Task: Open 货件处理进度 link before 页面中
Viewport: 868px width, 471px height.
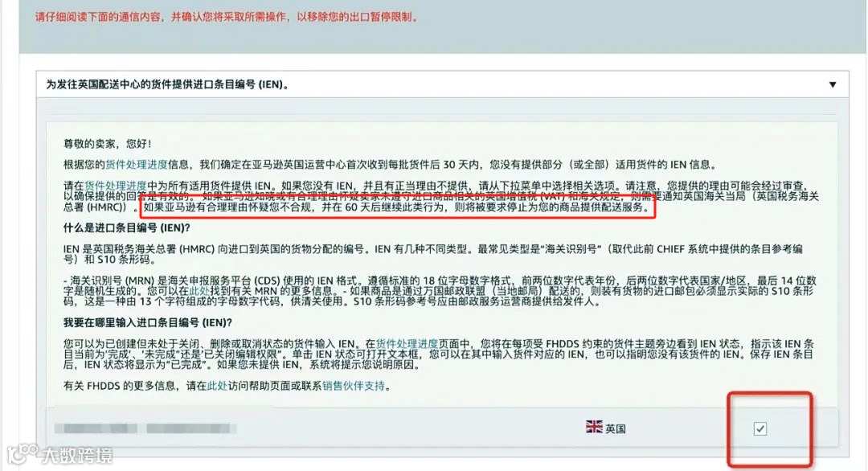Action: point(407,344)
